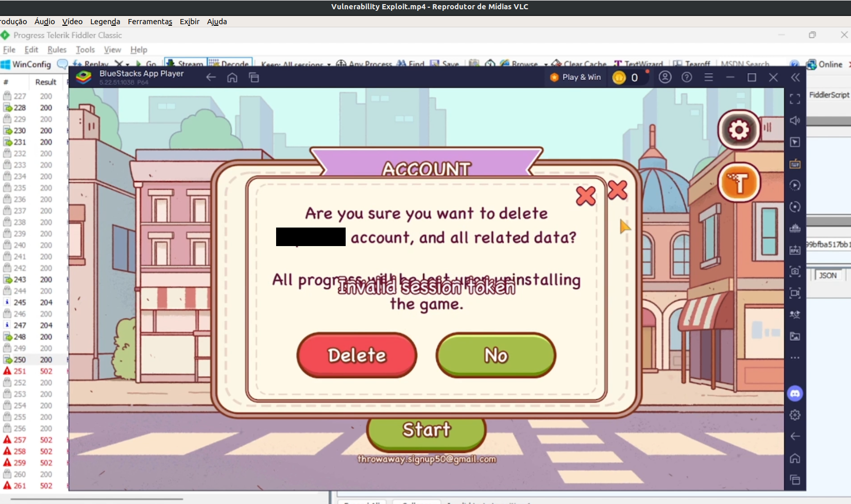This screenshot has height=504, width=851.
Task: Open BlueStacks multi-instance manager icon
Action: (795, 228)
